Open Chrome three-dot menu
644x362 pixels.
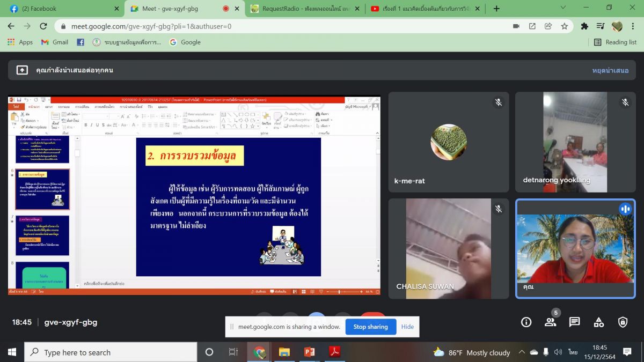633,26
